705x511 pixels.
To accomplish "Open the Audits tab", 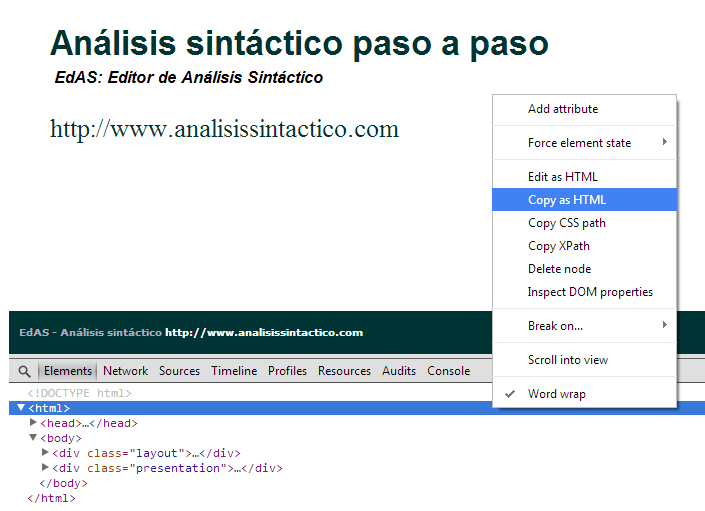I will (399, 371).
